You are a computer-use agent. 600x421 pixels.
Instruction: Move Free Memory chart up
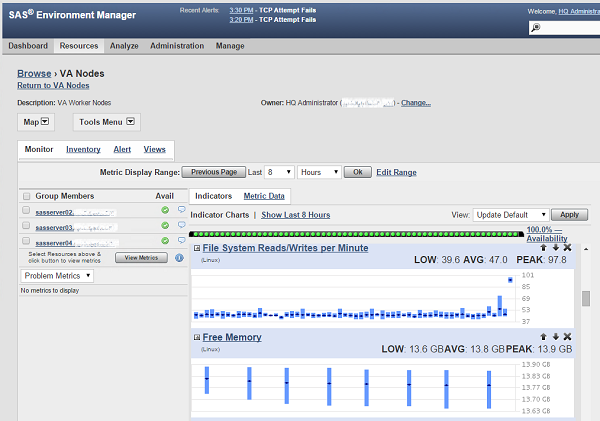tap(543, 337)
